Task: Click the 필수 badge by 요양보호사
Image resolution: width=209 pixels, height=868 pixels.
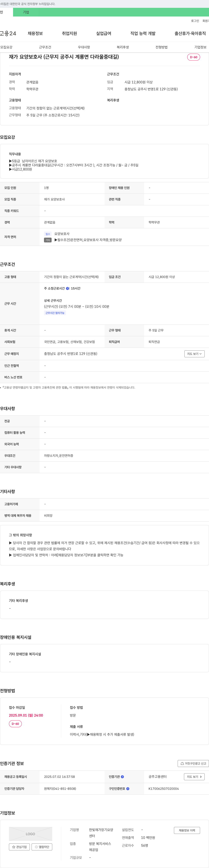Action: 48,234
